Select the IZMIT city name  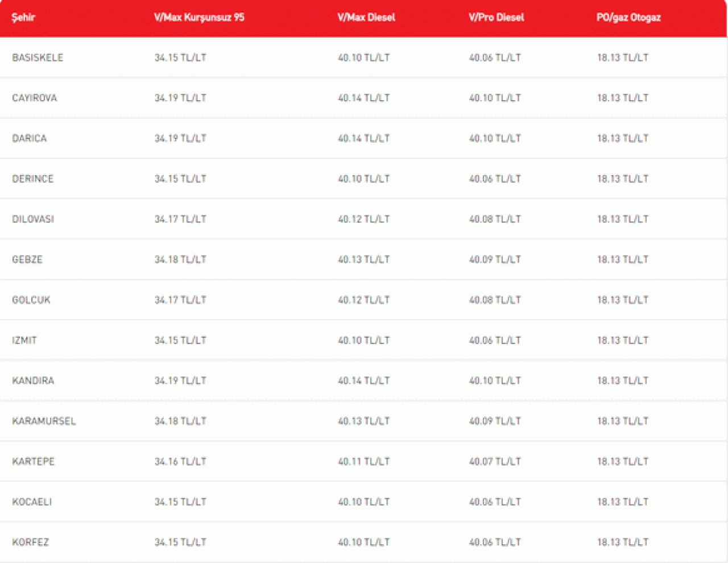coord(24,340)
